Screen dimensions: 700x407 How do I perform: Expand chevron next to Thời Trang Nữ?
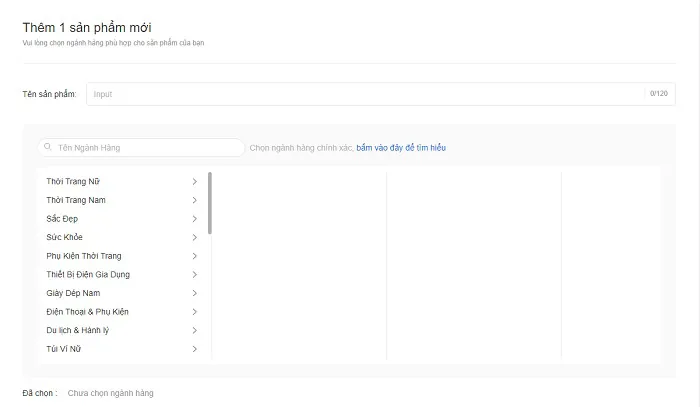[x=195, y=182]
